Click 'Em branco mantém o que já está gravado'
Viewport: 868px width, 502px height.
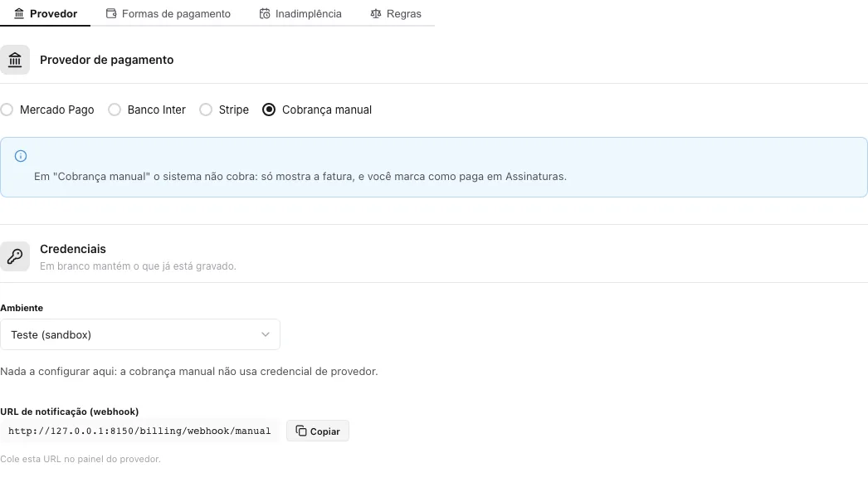pos(138,266)
